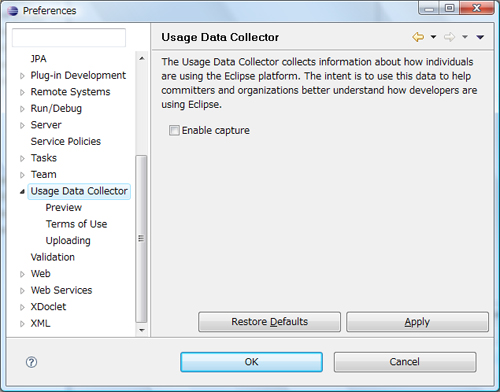Select JPA in the preferences tree

39,59
